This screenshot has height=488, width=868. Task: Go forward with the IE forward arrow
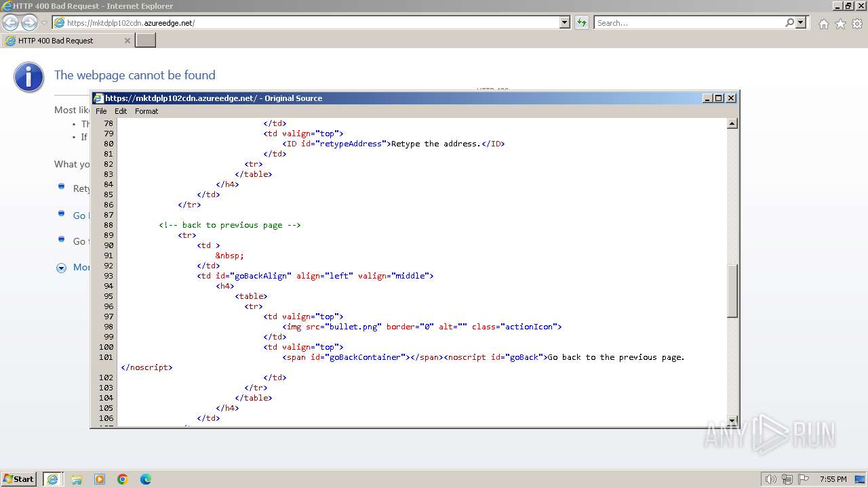click(x=29, y=23)
